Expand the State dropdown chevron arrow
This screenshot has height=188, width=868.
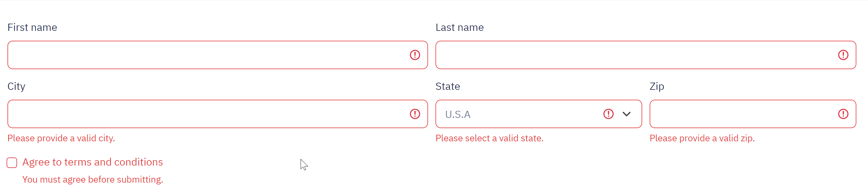coord(626,114)
